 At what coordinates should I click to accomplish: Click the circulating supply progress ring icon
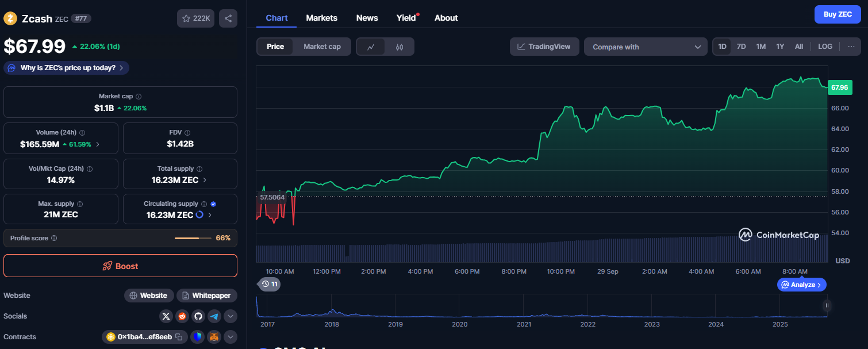point(199,215)
